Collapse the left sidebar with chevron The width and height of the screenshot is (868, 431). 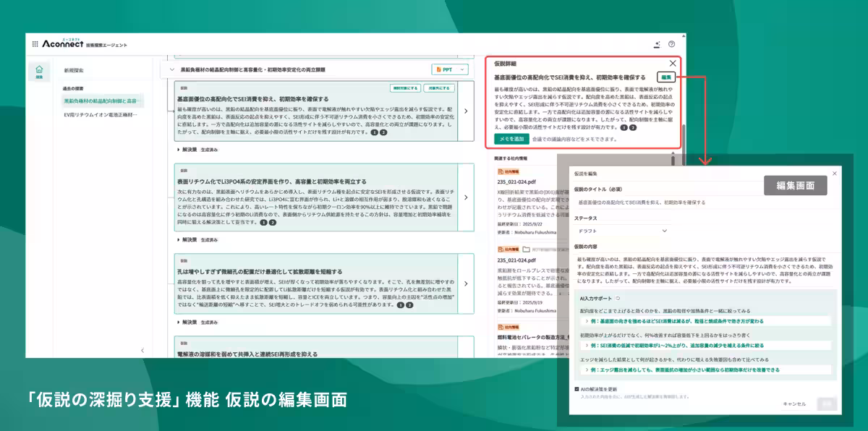[142, 350]
